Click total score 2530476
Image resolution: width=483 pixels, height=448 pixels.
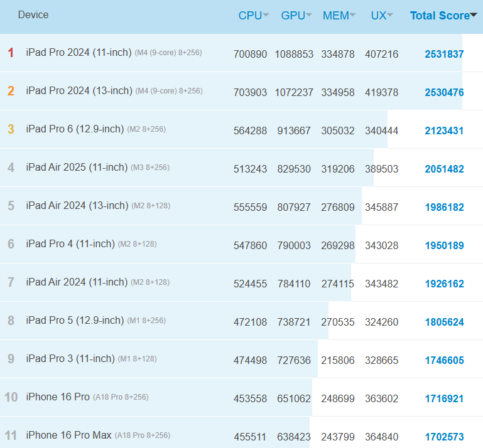(444, 92)
